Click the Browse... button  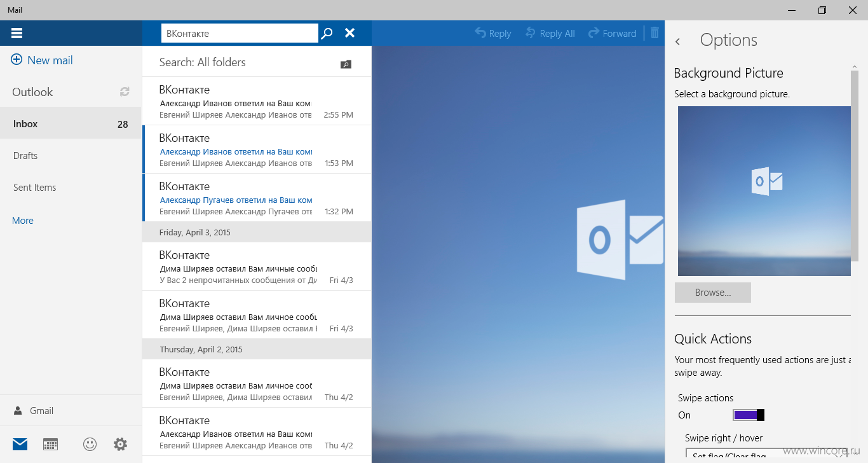713,293
